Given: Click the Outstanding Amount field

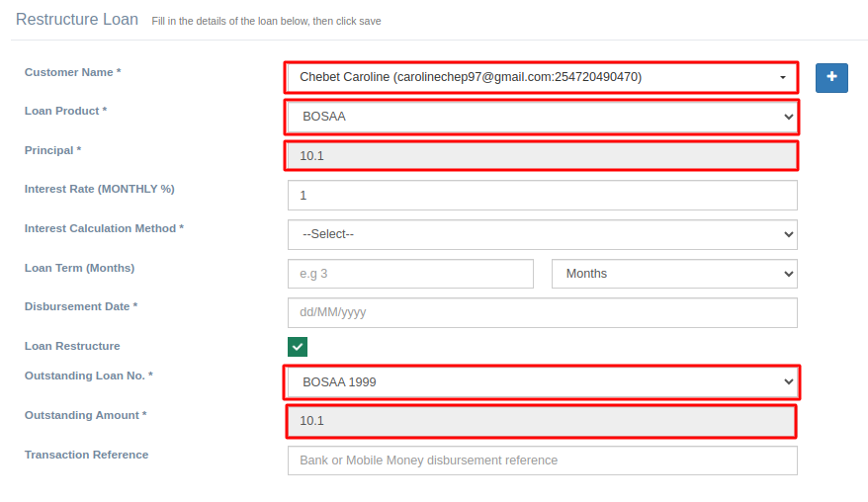Looking at the screenshot, I should point(541,421).
